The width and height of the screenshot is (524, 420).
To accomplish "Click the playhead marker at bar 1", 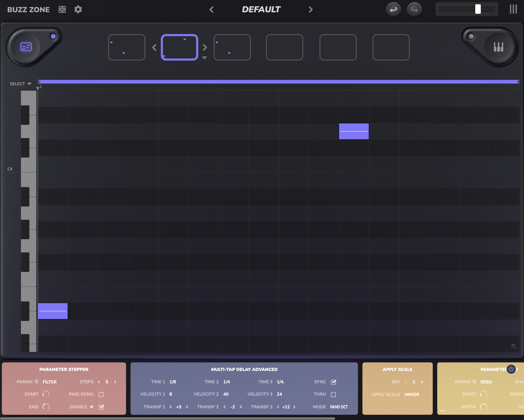I will point(38,88).
